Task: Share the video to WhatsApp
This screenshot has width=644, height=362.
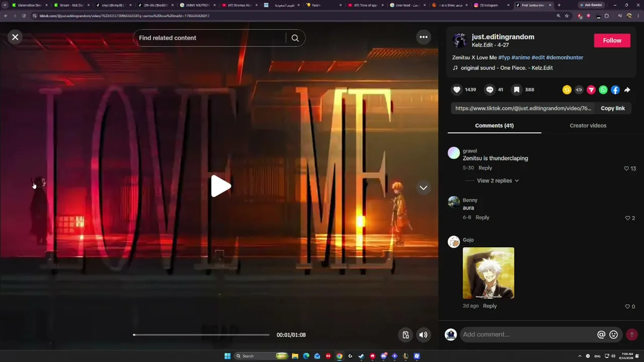Action: 603,90
